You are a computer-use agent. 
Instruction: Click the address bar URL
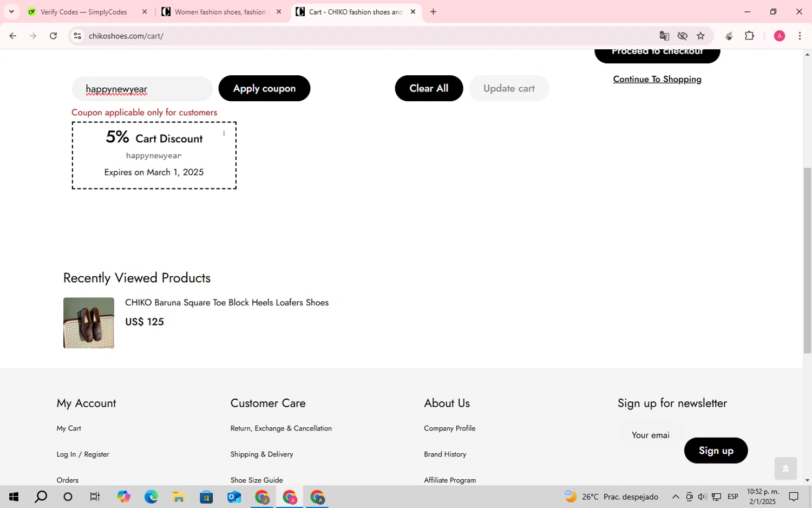pos(126,36)
